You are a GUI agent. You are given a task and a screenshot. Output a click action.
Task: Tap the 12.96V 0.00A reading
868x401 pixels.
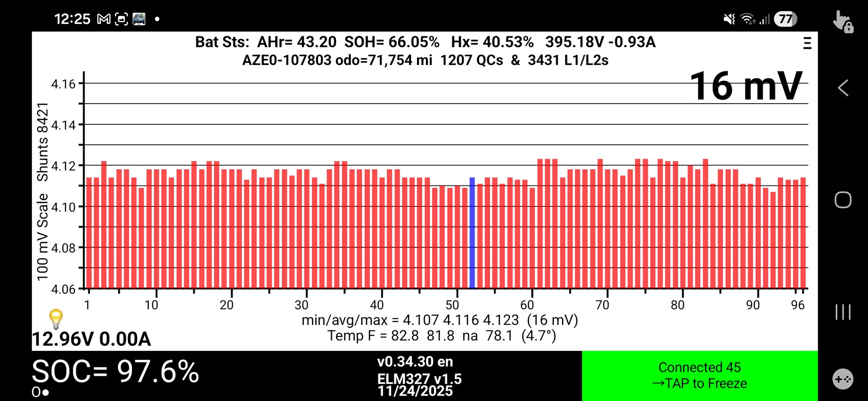click(x=92, y=339)
